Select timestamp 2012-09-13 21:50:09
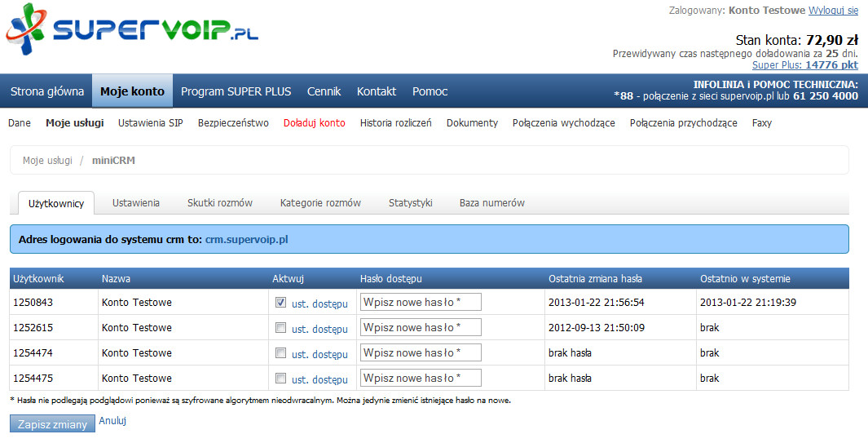The image size is (868, 443). (597, 328)
